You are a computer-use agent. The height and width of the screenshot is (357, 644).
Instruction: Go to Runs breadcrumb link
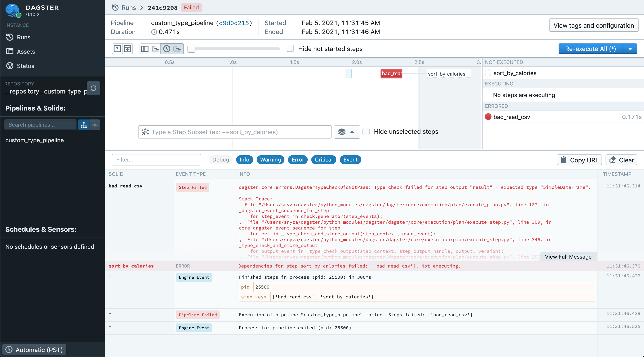pos(129,8)
